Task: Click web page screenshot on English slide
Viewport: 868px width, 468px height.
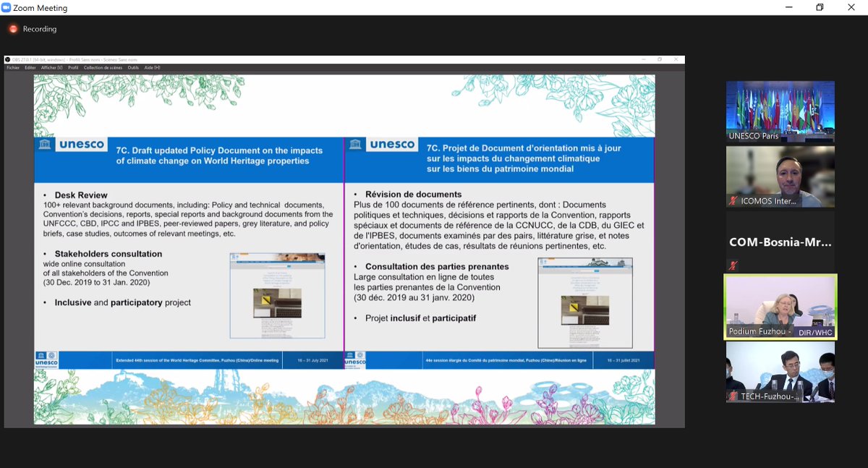Action: tap(277, 295)
